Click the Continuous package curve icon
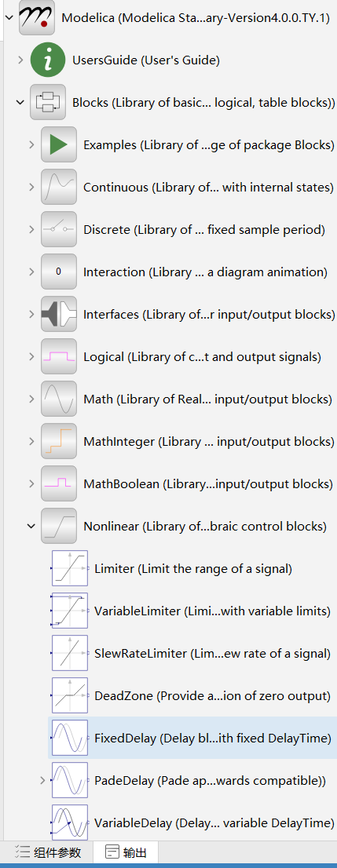The image size is (337, 868). (x=59, y=187)
